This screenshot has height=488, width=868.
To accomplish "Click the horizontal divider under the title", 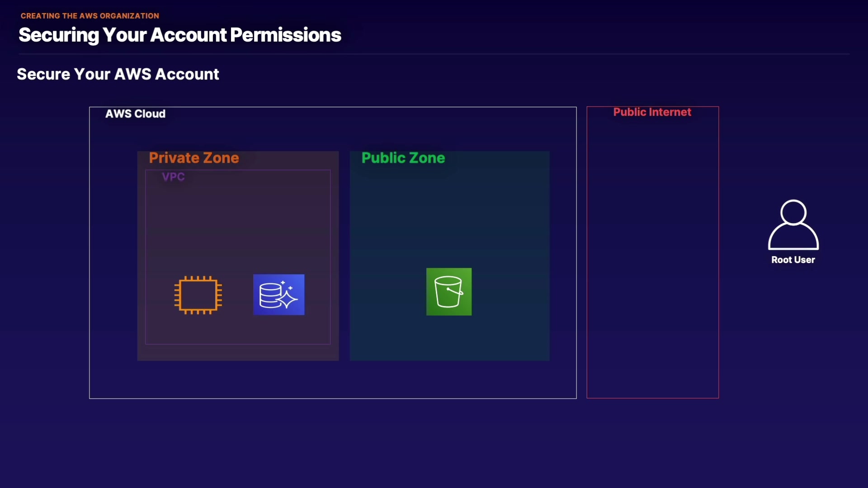I will click(434, 54).
